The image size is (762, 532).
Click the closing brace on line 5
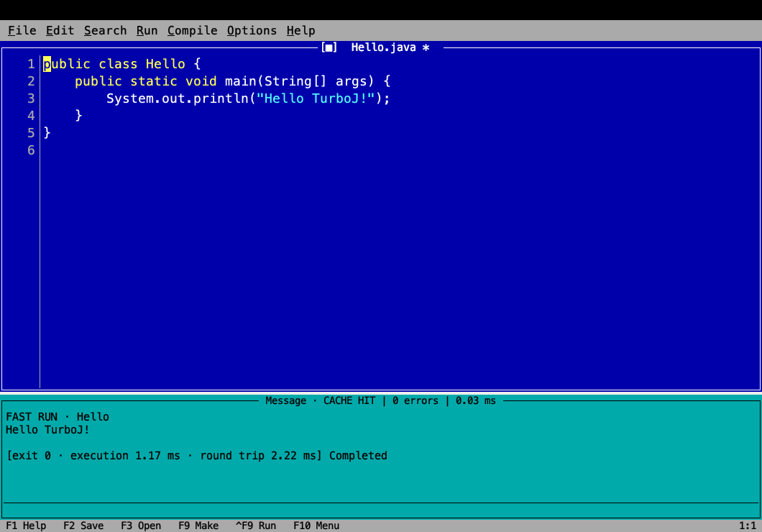coord(47,133)
